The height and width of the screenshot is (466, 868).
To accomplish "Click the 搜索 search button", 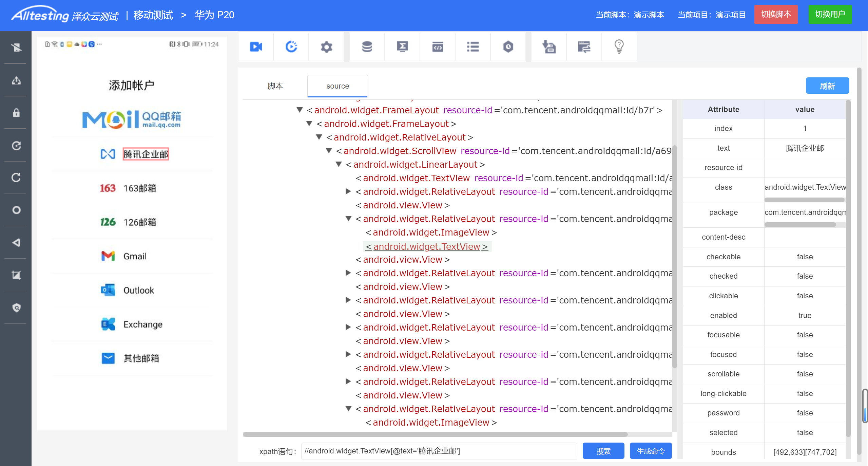I will pyautogui.click(x=603, y=451).
